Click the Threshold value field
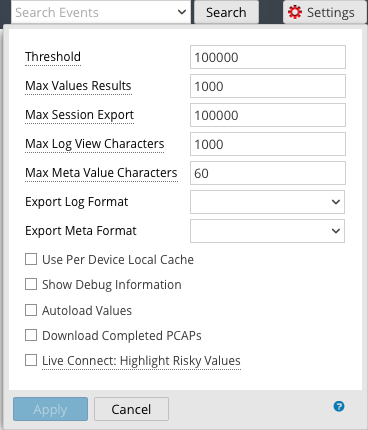 [x=268, y=57]
